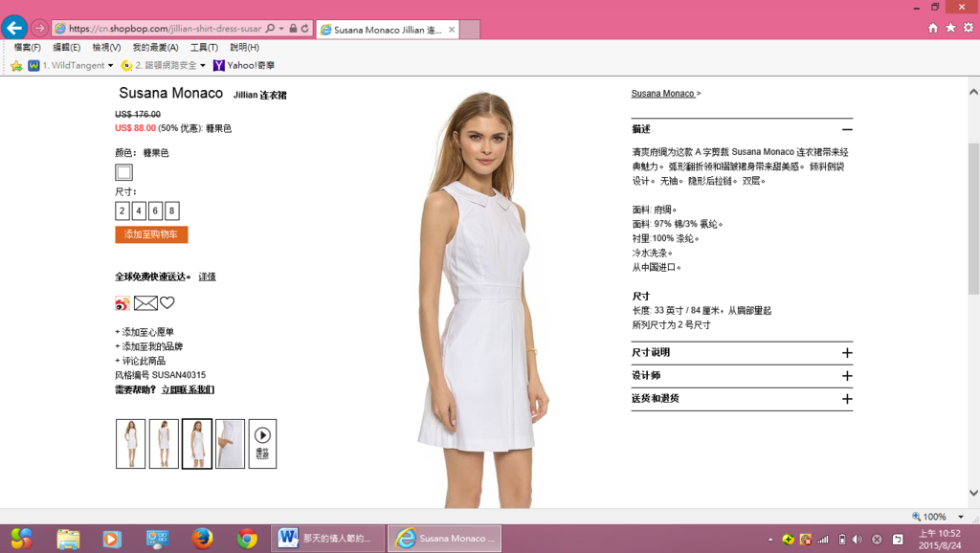Launch Chrome from taskbar
The width and height of the screenshot is (980, 553).
tap(247, 538)
